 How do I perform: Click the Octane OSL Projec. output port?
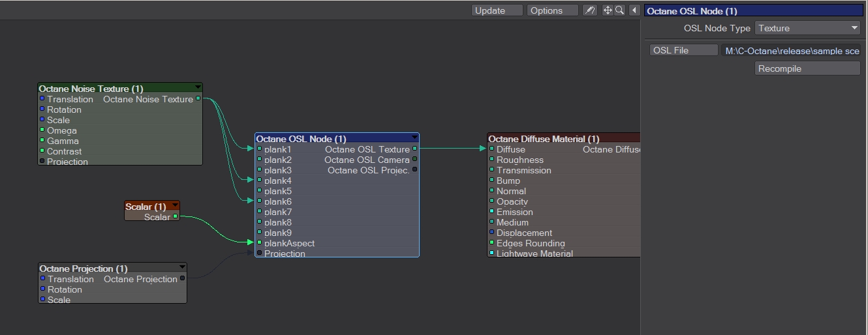(414, 170)
